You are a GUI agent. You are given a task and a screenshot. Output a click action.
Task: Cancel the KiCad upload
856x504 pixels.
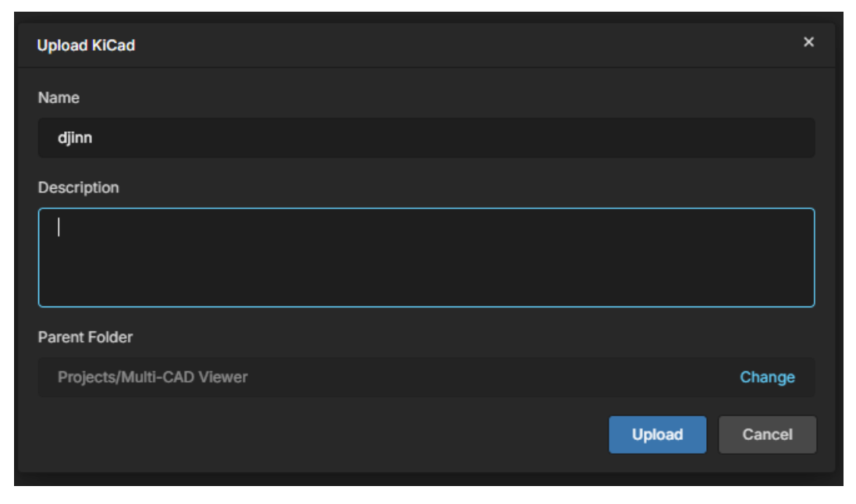(x=767, y=435)
